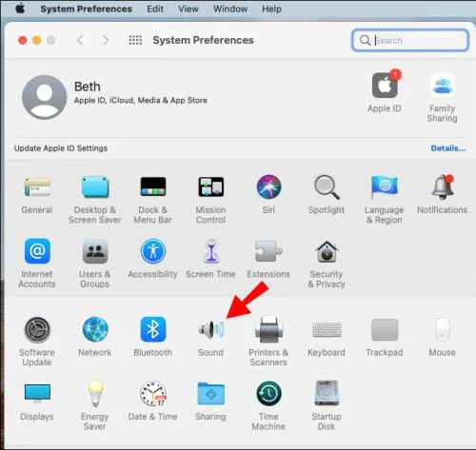
Task: Go back with the left chevron
Action: (x=80, y=40)
